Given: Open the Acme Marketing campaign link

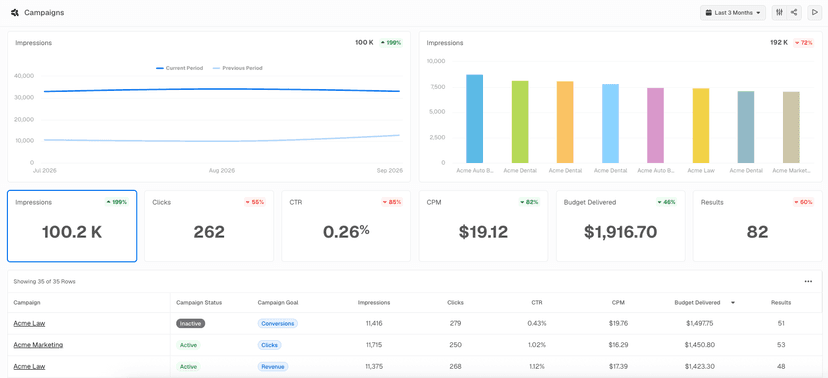Looking at the screenshot, I should [x=38, y=345].
